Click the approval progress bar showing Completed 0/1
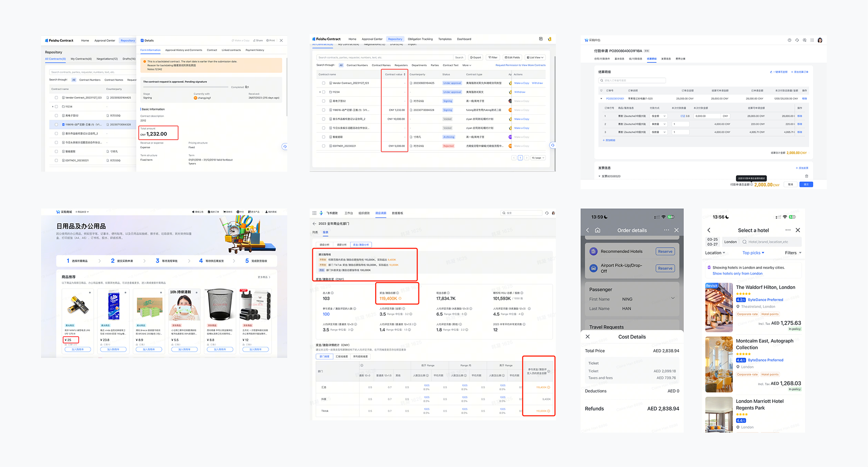 pyautogui.click(x=185, y=88)
